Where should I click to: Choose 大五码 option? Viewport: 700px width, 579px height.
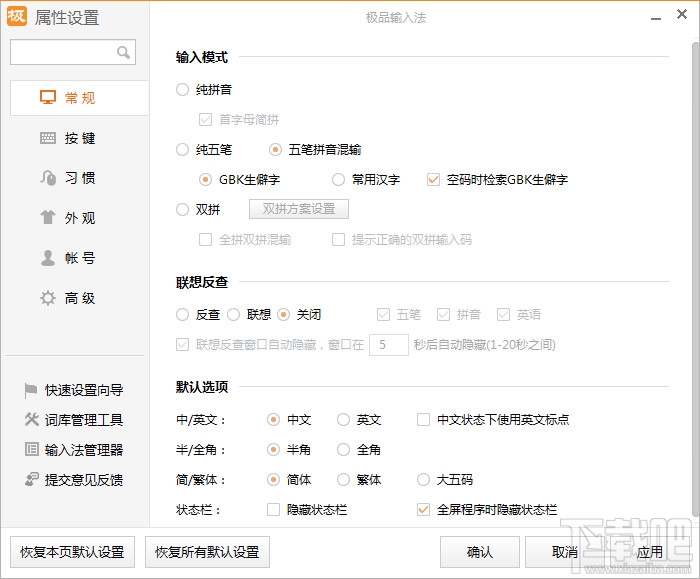[x=423, y=480]
